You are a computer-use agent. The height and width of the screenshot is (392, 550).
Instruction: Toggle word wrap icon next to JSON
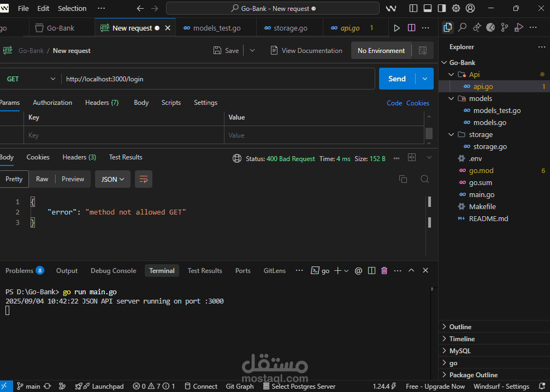click(x=144, y=179)
